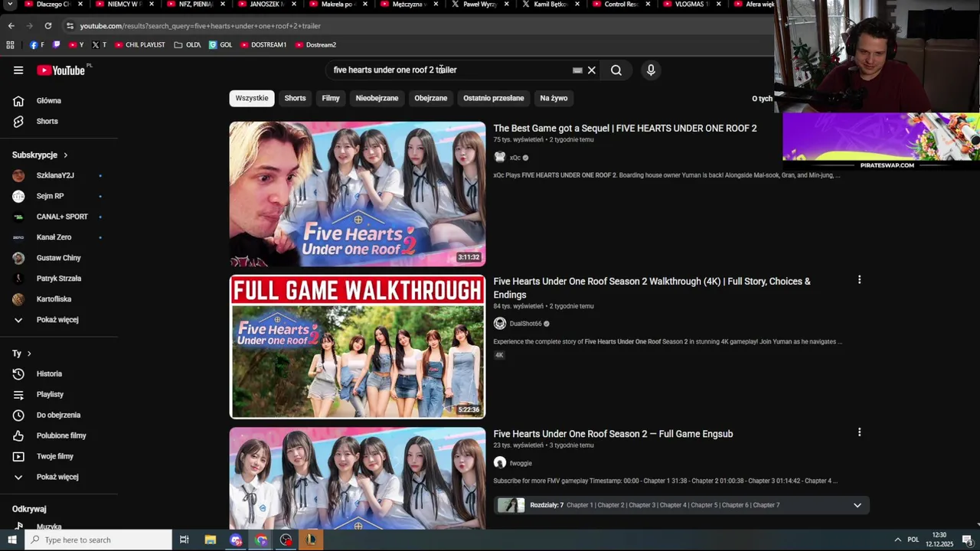Open the apps grid in bookmarks bar
The image size is (980, 551).
click(x=10, y=45)
